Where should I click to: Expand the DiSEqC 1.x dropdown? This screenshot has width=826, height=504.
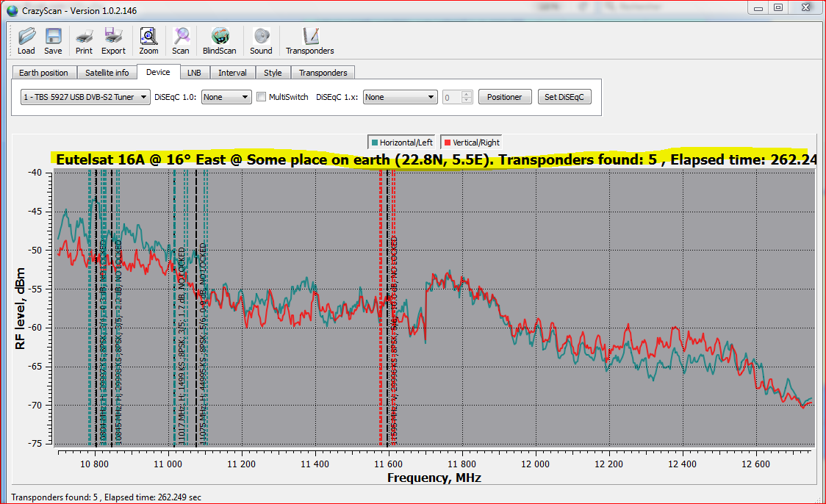[400, 97]
